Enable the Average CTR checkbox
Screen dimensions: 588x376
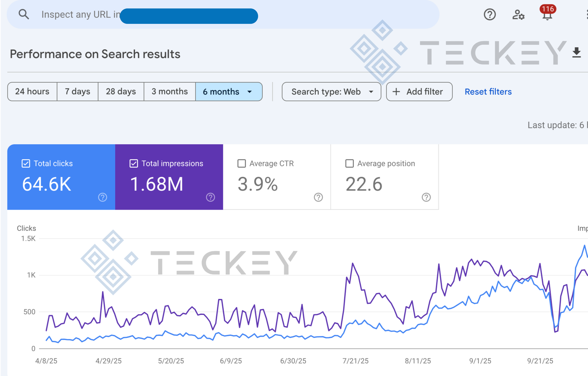(x=241, y=163)
